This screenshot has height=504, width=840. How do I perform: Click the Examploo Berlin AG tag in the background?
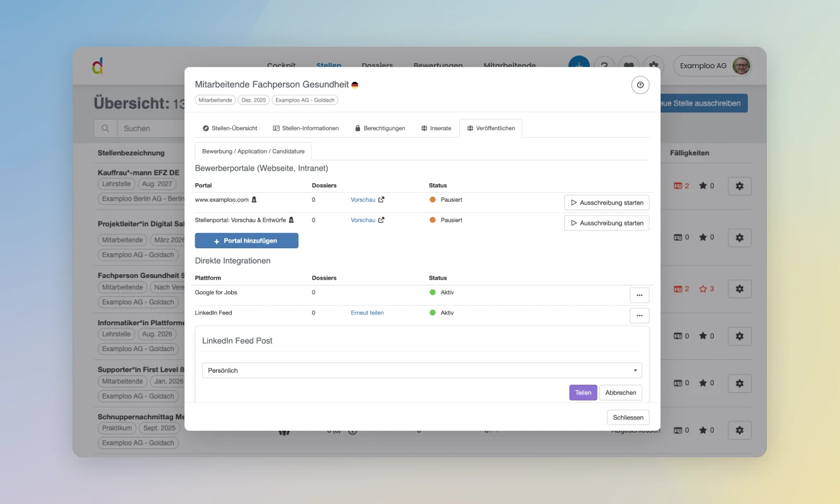click(x=141, y=199)
